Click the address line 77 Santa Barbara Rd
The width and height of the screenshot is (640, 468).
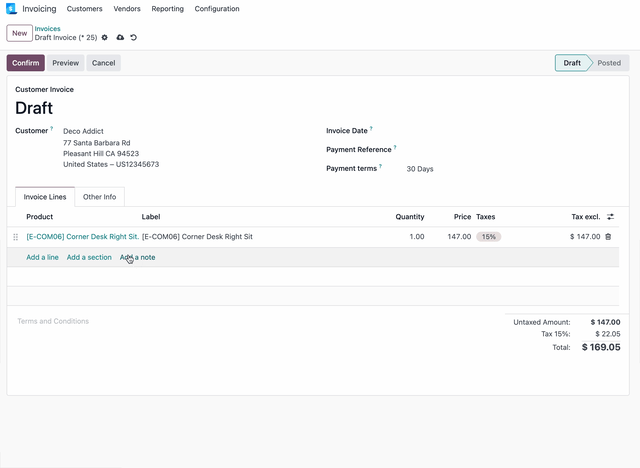(97, 143)
